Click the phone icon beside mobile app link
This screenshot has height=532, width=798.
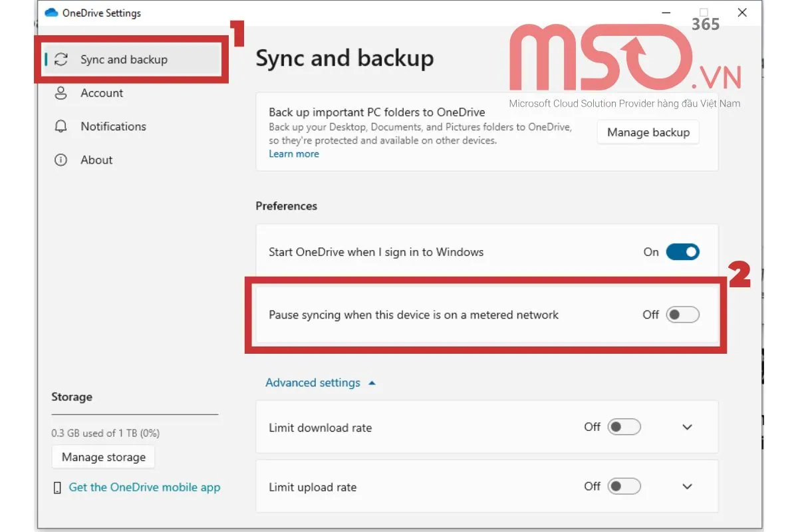coord(57,488)
